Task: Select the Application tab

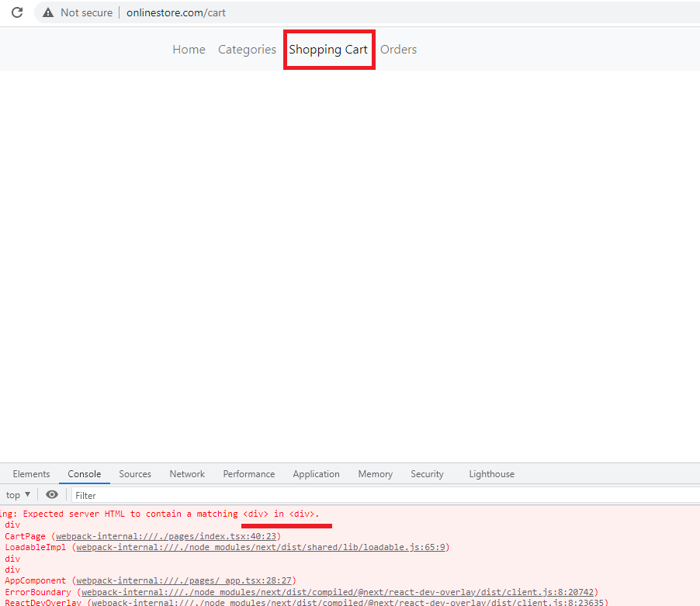Action: [x=316, y=474]
